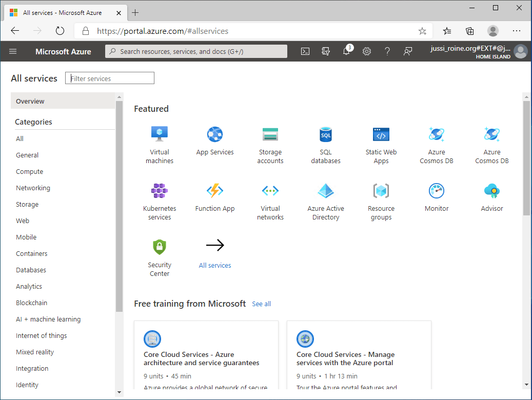The height and width of the screenshot is (400, 532).
Task: Open the Help question mark menu
Action: 387,52
